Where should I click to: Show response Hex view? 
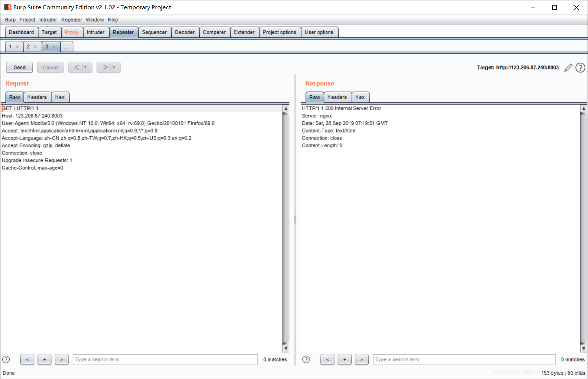point(360,97)
